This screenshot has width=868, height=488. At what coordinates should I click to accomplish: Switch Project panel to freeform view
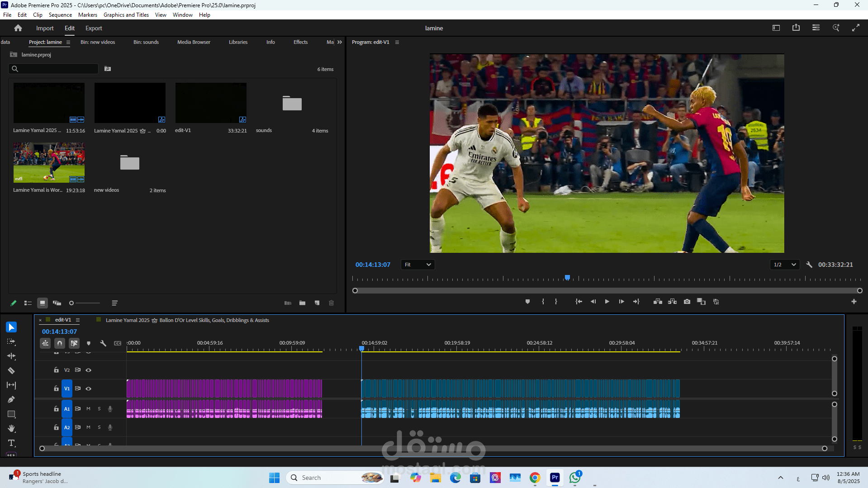(x=57, y=303)
